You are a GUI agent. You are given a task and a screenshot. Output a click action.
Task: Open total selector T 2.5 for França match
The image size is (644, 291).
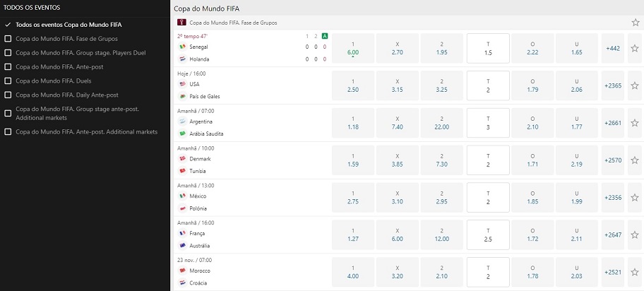pyautogui.click(x=489, y=235)
